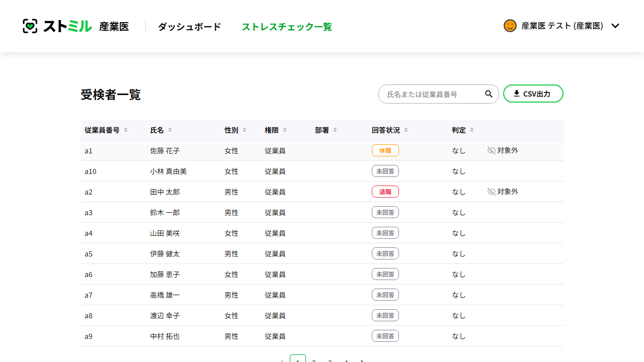Click sort control on 部署 column header
The height and width of the screenshot is (362, 644).
pyautogui.click(x=335, y=130)
